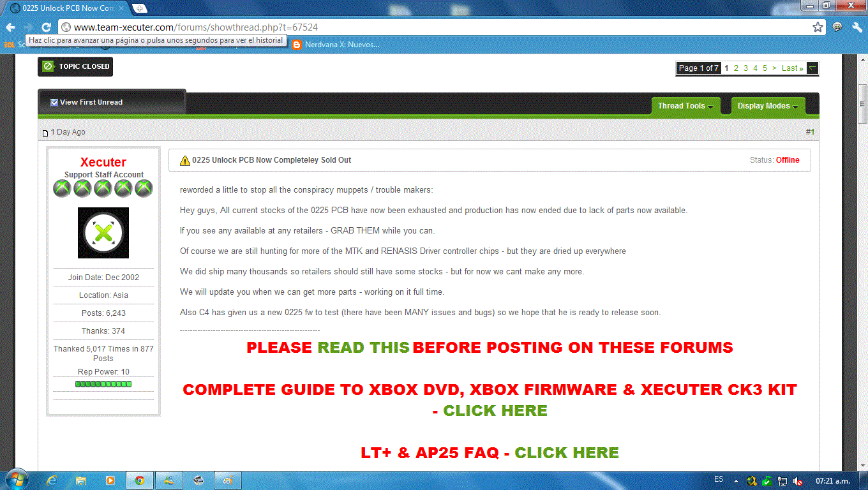Click the green READ THIS link
This screenshot has width=868, height=490.
pyautogui.click(x=363, y=348)
